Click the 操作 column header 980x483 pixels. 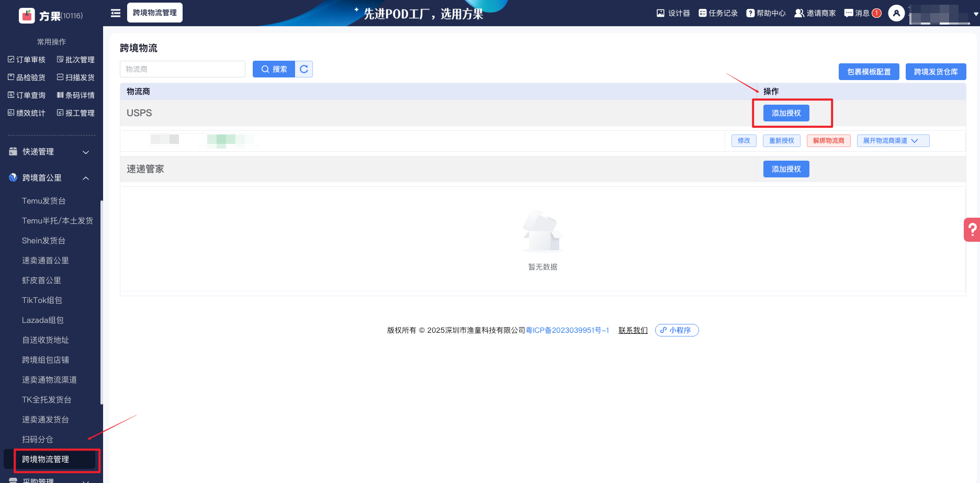click(x=771, y=92)
